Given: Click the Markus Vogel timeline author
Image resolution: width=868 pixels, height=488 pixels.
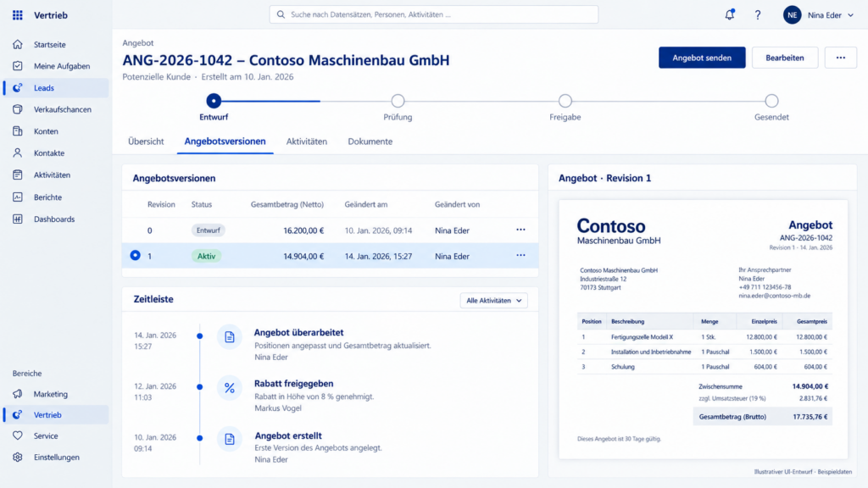Looking at the screenshot, I should click(278, 408).
